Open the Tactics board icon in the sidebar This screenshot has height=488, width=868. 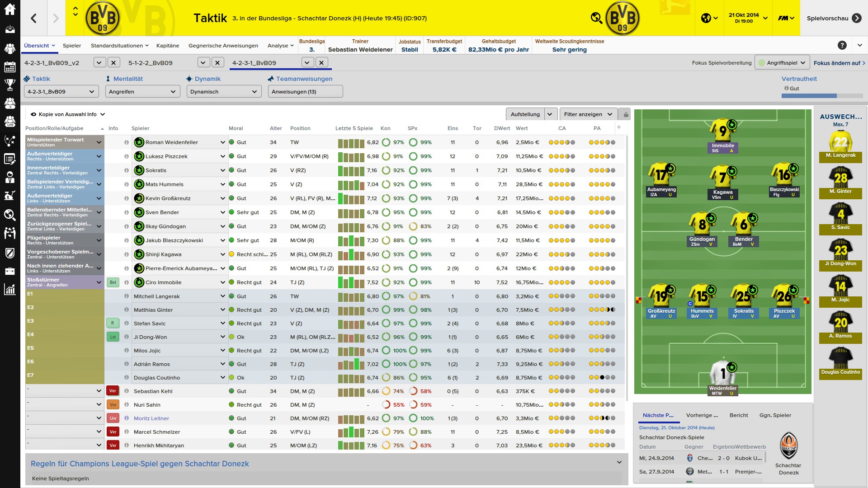click(x=10, y=140)
